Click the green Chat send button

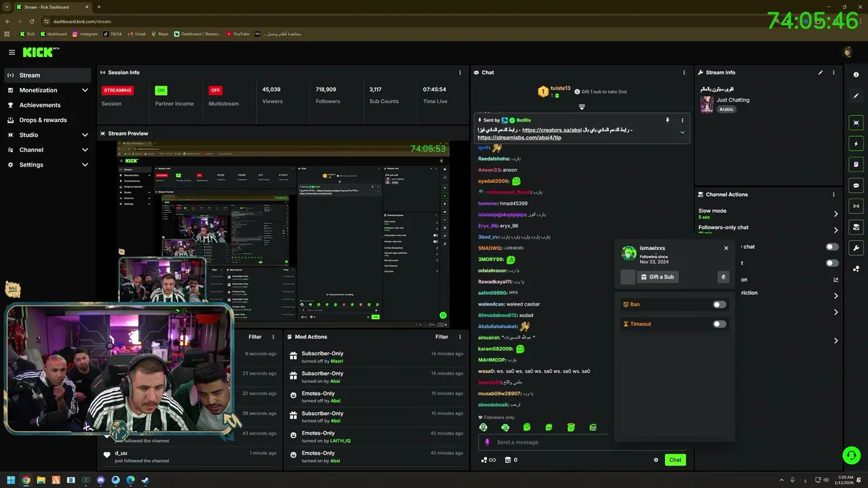click(675, 460)
